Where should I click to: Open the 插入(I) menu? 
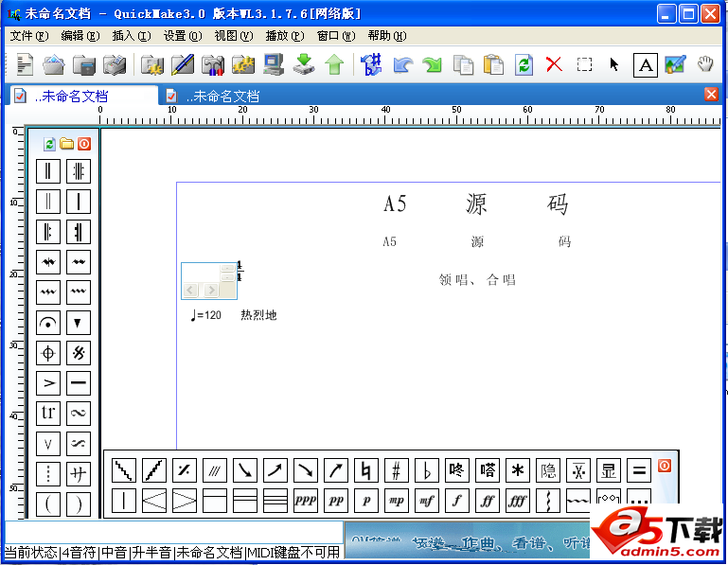click(132, 36)
